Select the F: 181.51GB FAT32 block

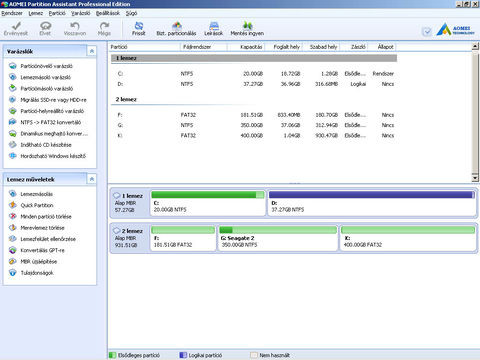tap(183, 238)
